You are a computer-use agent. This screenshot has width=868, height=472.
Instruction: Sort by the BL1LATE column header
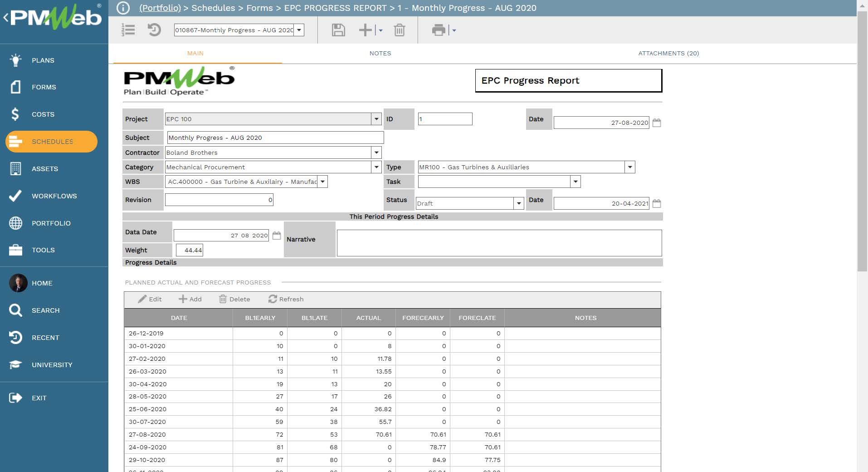coord(314,318)
